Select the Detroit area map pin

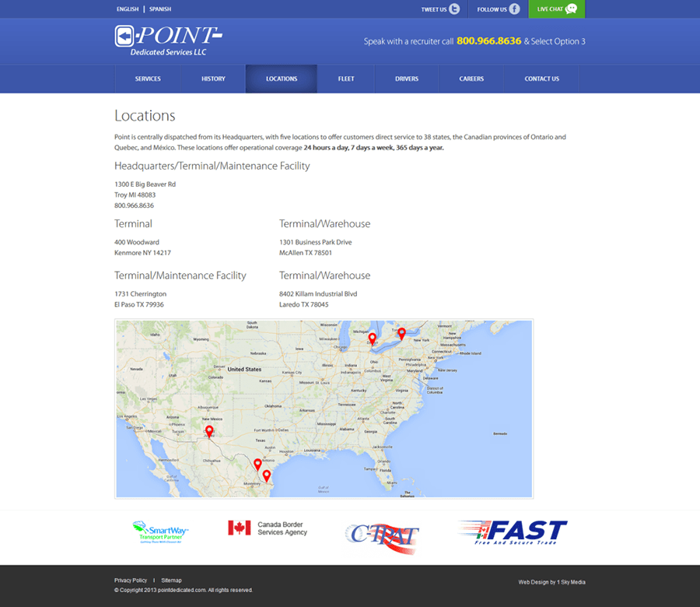coord(373,339)
